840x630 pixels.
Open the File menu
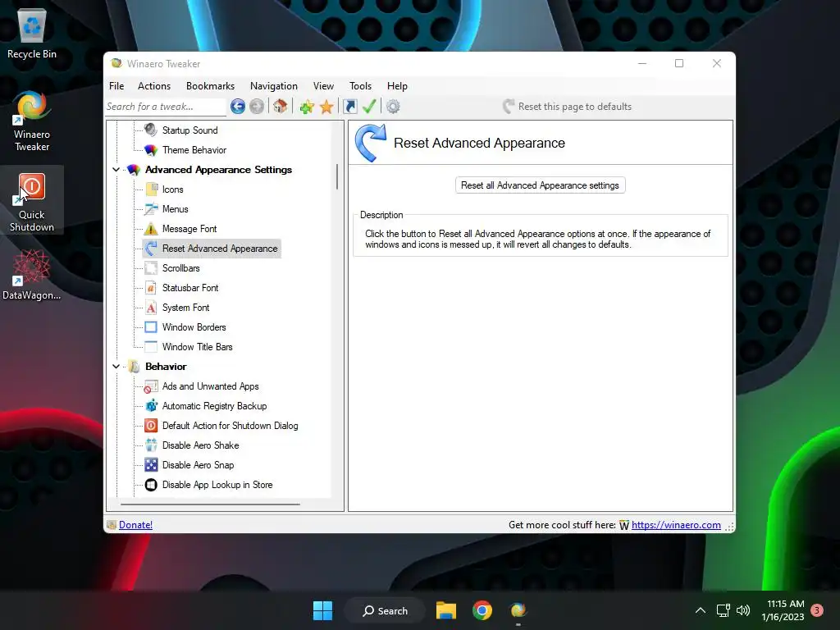tap(116, 85)
